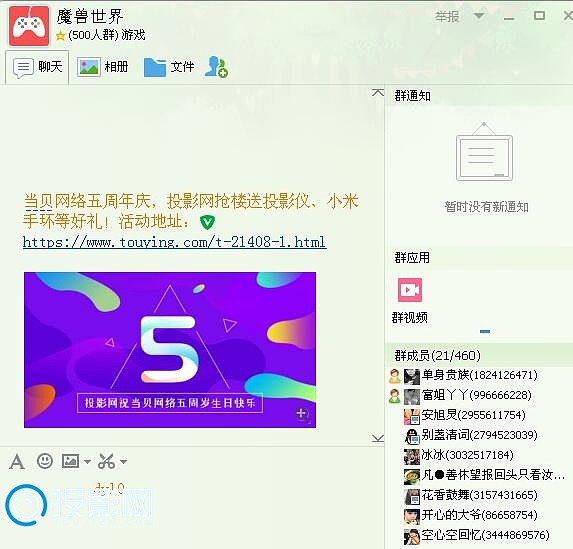
Task: Open the dropdown arrow beside 举报
Action: pyautogui.click(x=478, y=16)
